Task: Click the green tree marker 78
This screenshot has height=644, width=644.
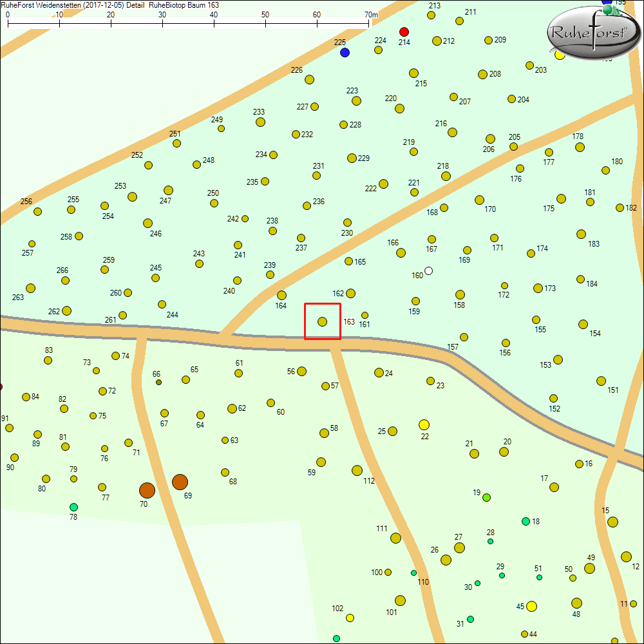Action: 73,507
